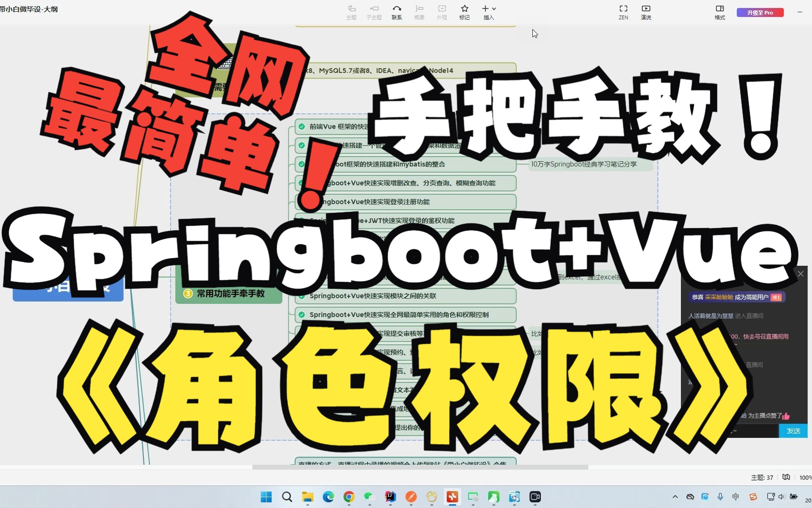The image size is (812, 508).
Task: Open the 插入 (Insert) dropdown
Action: [489, 13]
